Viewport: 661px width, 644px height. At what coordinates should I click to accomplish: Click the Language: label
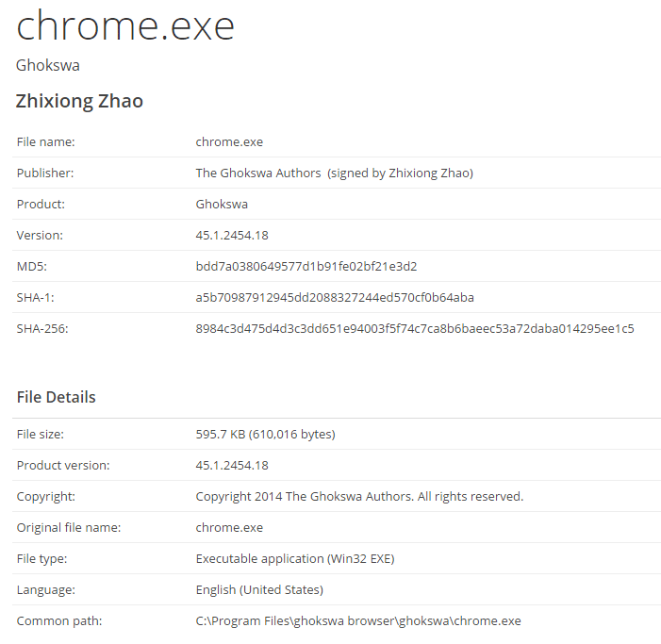click(46, 590)
